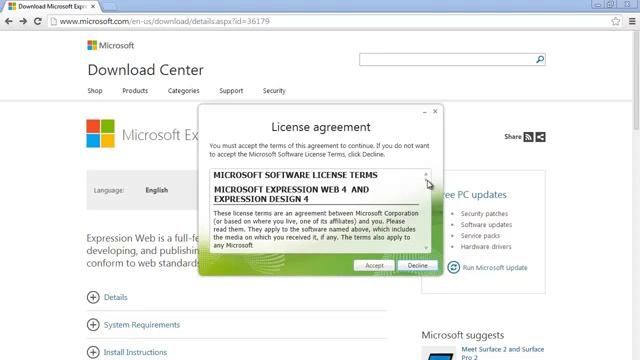
Task: Click the Run Microsoft Update refresh icon
Action: (x=453, y=267)
